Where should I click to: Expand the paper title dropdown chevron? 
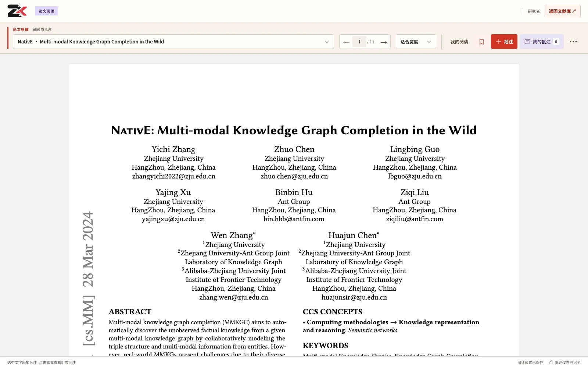327,42
